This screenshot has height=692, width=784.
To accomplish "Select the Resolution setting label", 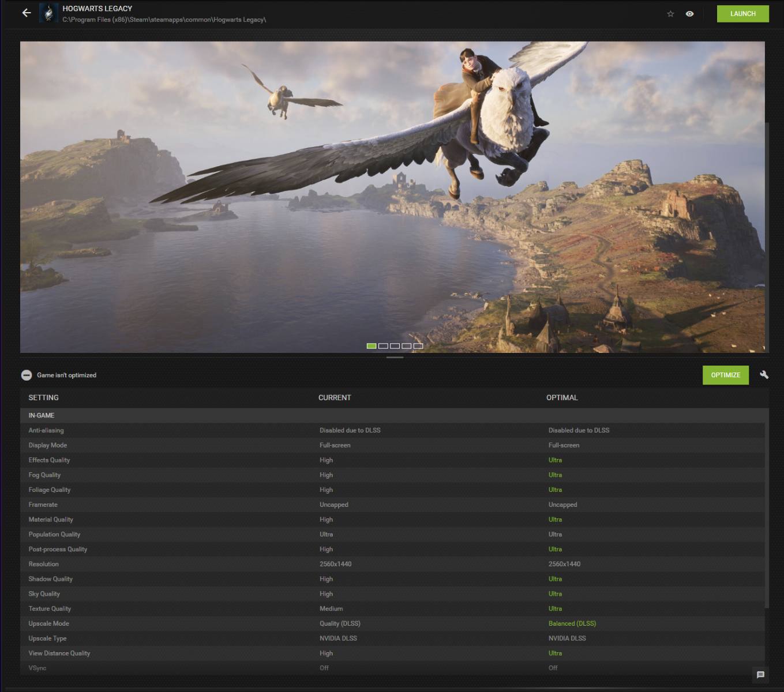I will [44, 564].
